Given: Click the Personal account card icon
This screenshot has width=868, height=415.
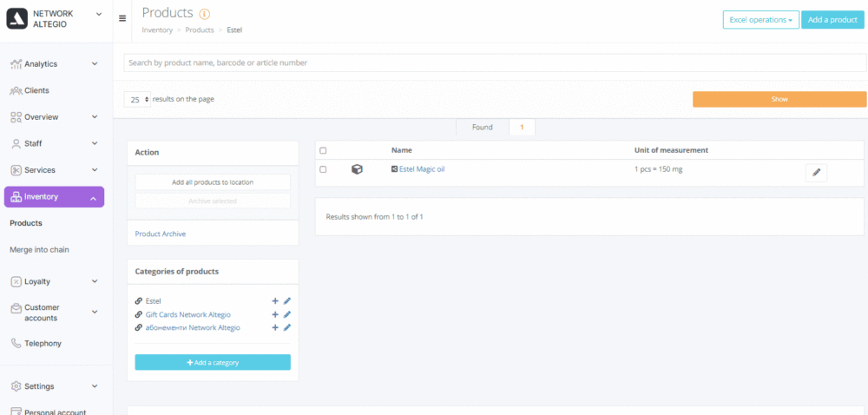Looking at the screenshot, I should [16, 412].
